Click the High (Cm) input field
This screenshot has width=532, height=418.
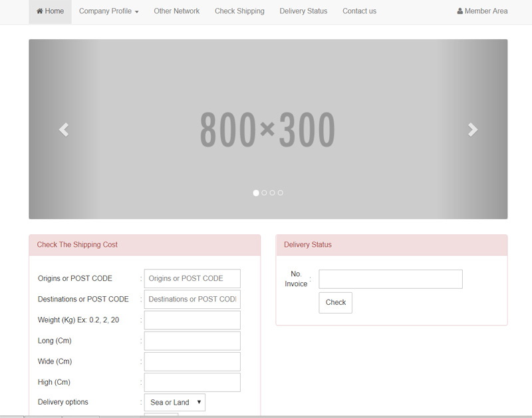(192, 382)
